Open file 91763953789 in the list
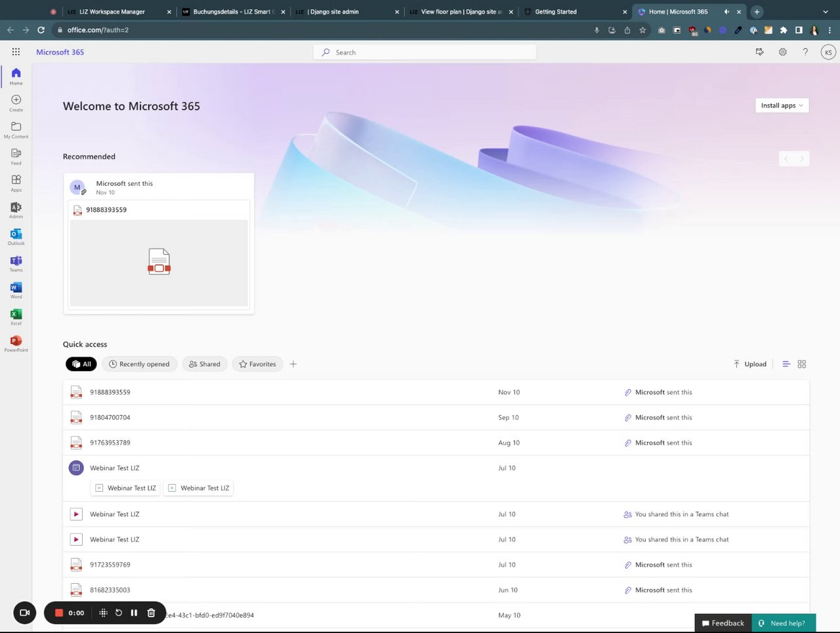Screen dimensions: 840x633 (436, 443)
